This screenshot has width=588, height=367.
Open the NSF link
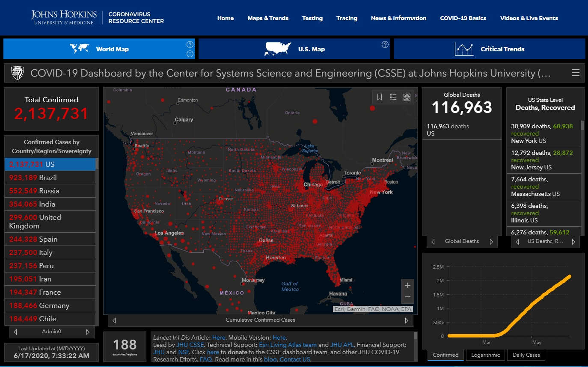point(183,352)
